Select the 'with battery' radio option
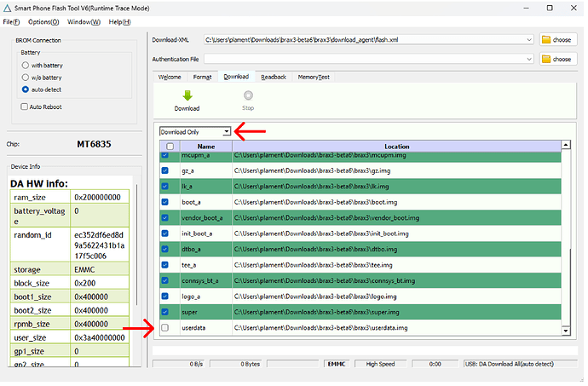This screenshot has width=588, height=386. coord(25,66)
